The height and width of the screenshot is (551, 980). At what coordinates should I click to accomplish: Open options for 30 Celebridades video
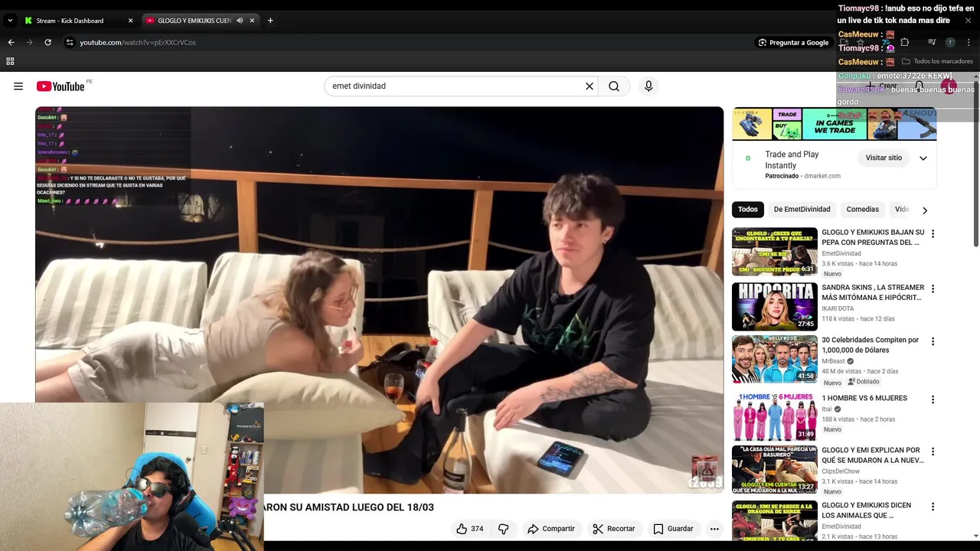[x=933, y=341]
